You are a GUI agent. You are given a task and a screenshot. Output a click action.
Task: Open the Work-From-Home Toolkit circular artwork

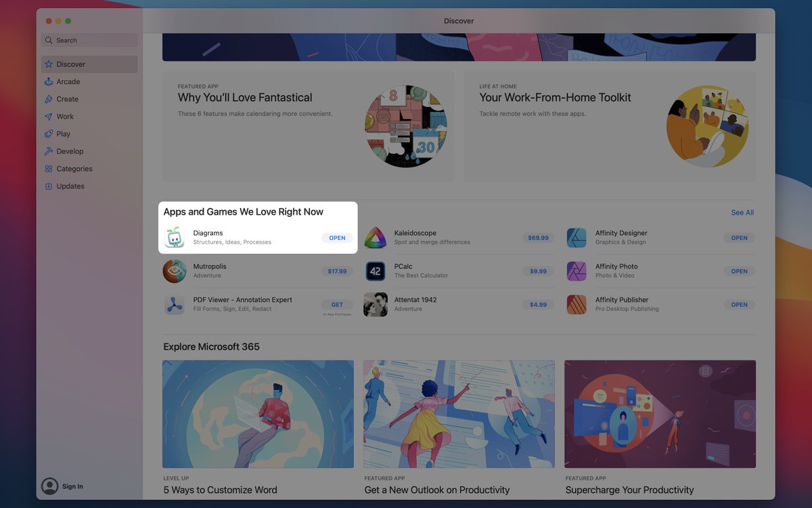707,126
